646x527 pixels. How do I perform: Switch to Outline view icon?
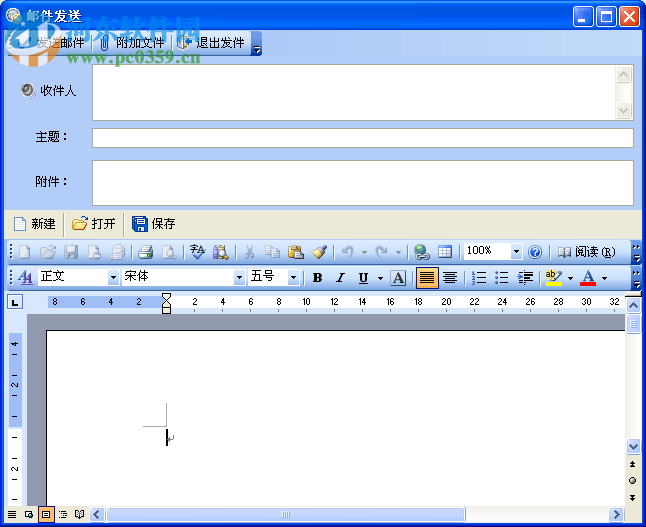pos(63,514)
